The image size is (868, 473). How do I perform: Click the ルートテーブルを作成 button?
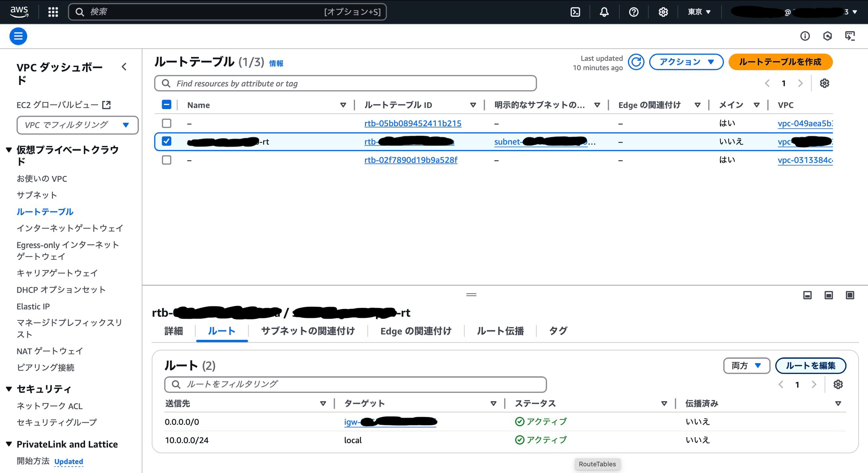tap(780, 62)
